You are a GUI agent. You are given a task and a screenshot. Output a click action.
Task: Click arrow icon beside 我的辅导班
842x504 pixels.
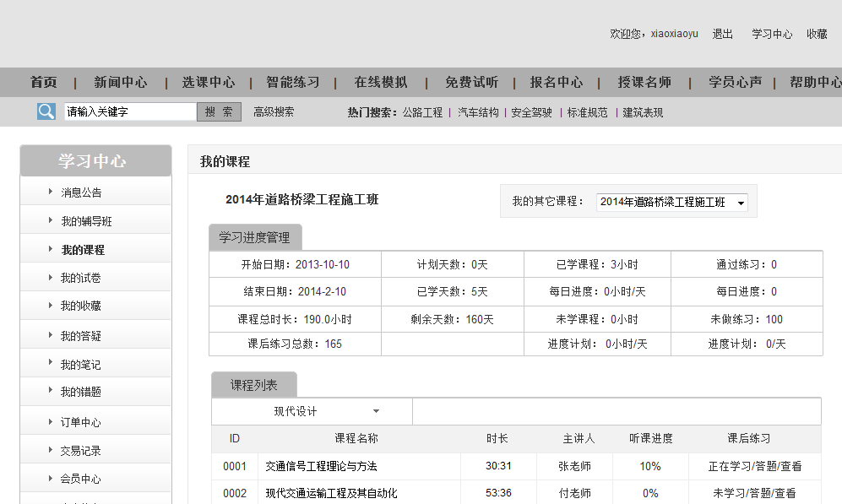click(x=51, y=221)
